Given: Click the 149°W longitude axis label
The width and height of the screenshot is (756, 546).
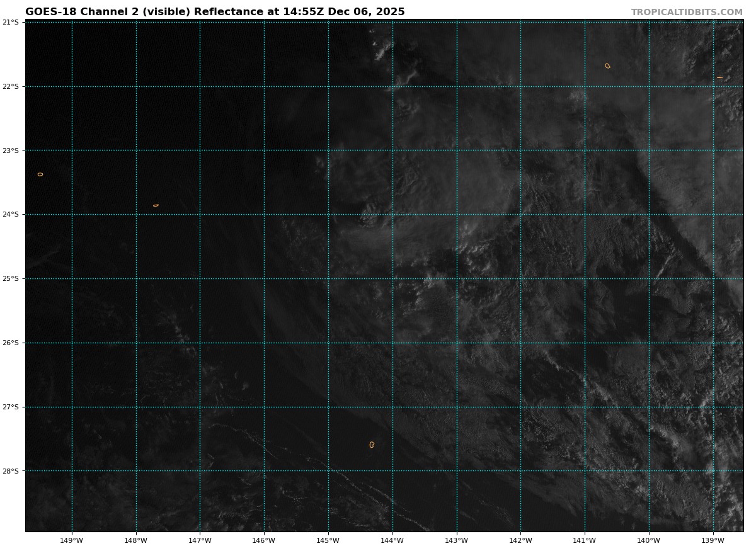Looking at the screenshot, I should 72,540.
